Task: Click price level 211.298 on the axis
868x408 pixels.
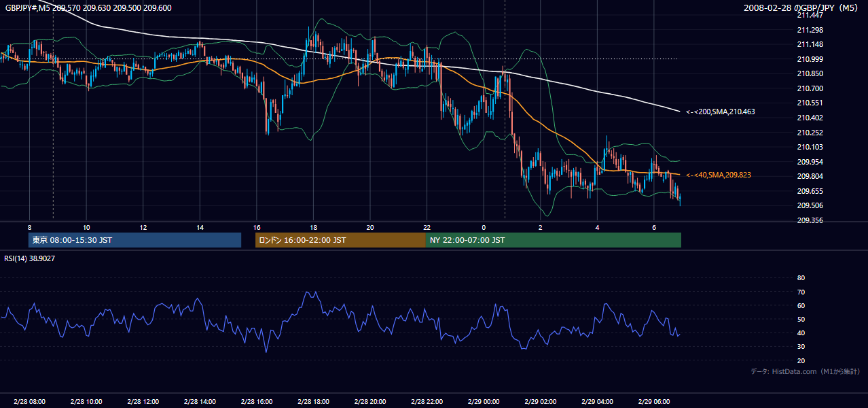Action: pyautogui.click(x=810, y=30)
